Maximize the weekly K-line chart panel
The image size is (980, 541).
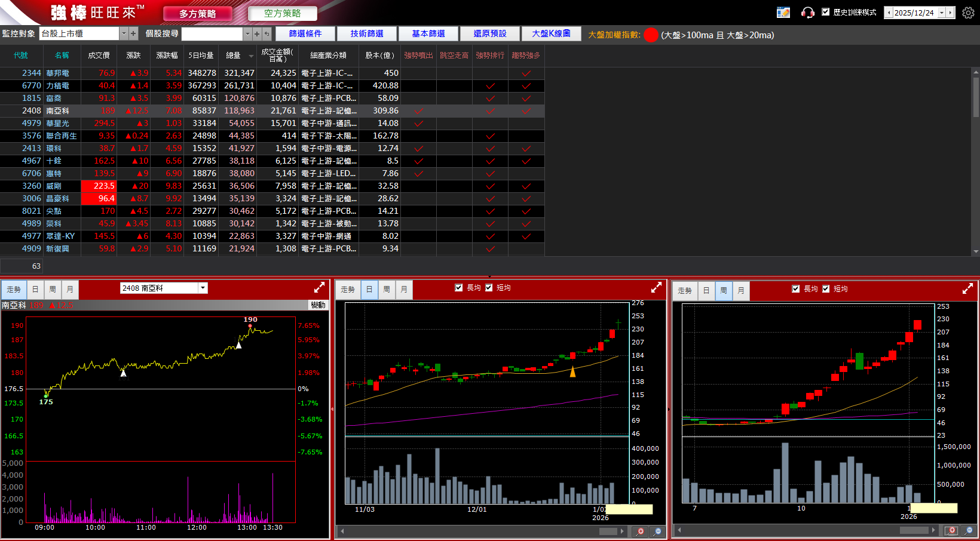point(968,289)
